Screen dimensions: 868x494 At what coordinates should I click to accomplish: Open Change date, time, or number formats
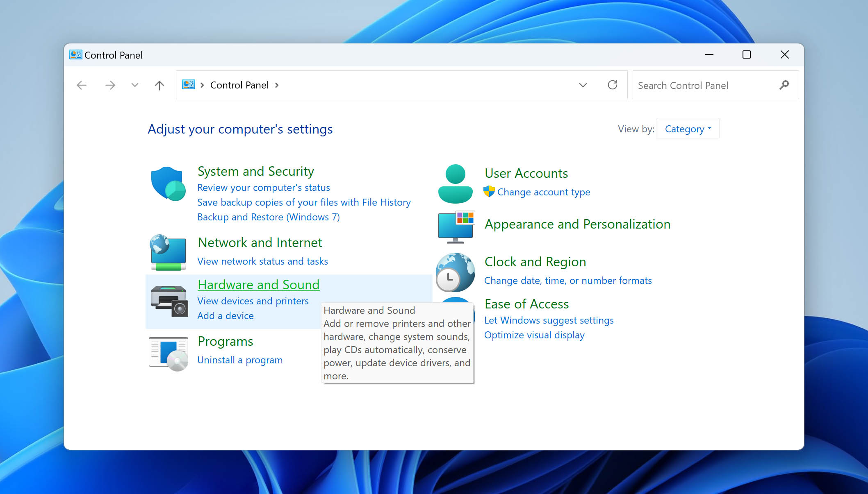tap(568, 281)
